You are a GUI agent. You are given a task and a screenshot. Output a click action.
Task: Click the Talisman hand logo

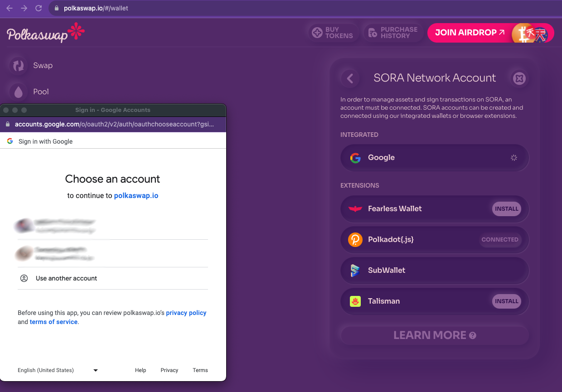click(x=355, y=301)
